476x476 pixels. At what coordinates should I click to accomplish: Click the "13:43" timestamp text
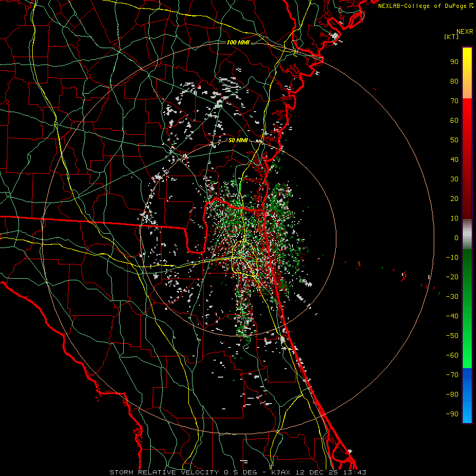[x=354, y=472]
